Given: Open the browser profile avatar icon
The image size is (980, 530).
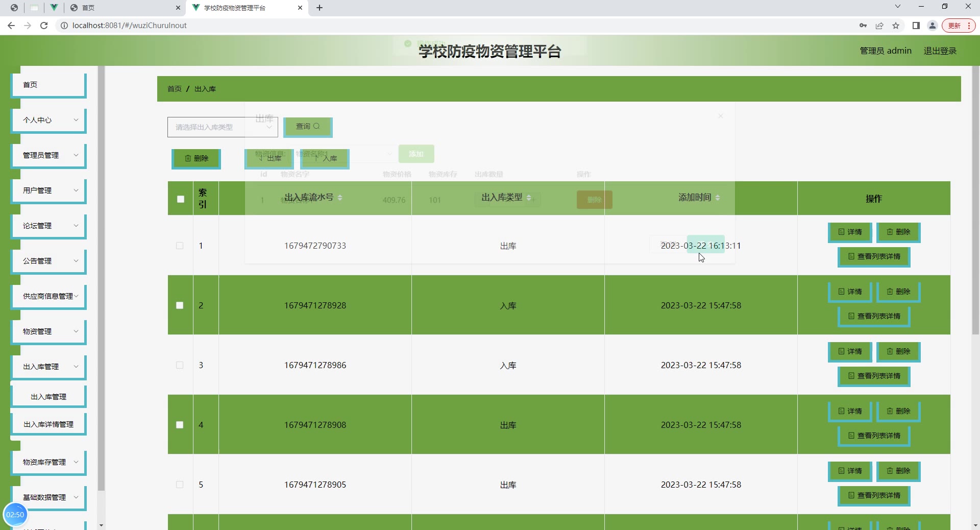Looking at the screenshot, I should tap(933, 26).
